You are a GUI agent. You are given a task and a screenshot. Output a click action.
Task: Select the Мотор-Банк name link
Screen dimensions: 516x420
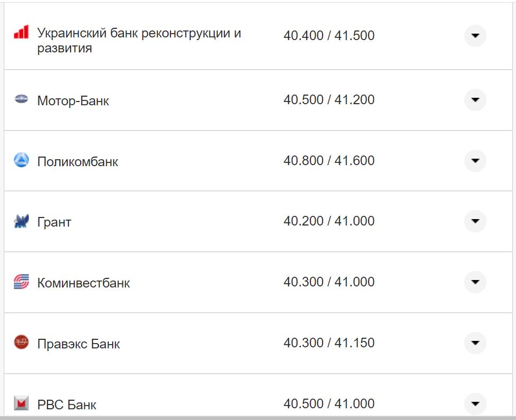pyautogui.click(x=74, y=100)
